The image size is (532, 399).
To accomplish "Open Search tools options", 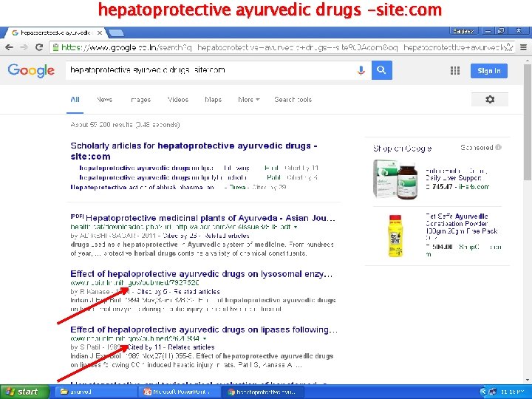I will [x=293, y=100].
